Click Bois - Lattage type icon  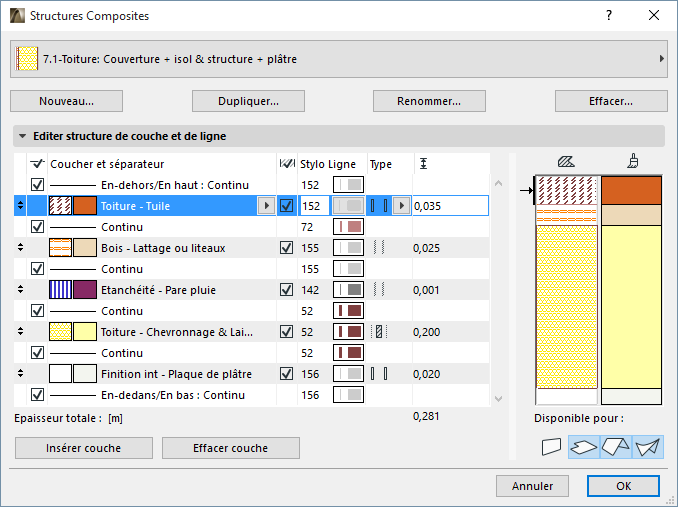click(x=379, y=248)
